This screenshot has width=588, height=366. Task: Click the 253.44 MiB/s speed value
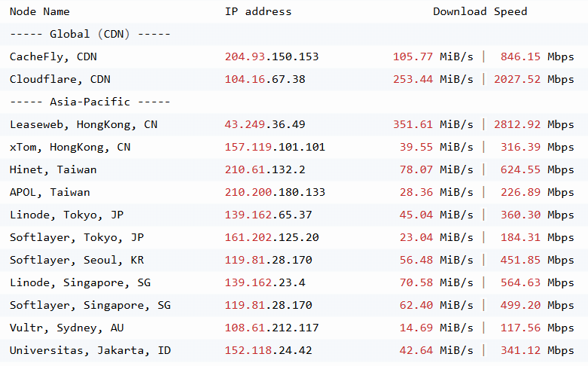coord(433,80)
